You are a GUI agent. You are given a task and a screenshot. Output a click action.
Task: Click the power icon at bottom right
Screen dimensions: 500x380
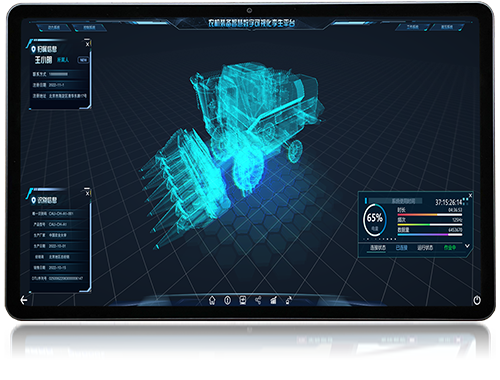[x=477, y=300]
